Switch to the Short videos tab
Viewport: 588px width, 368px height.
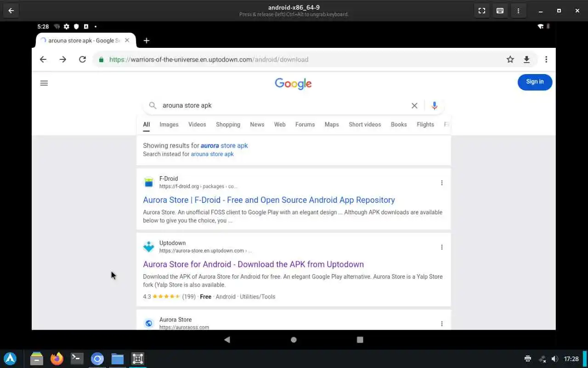(x=365, y=125)
